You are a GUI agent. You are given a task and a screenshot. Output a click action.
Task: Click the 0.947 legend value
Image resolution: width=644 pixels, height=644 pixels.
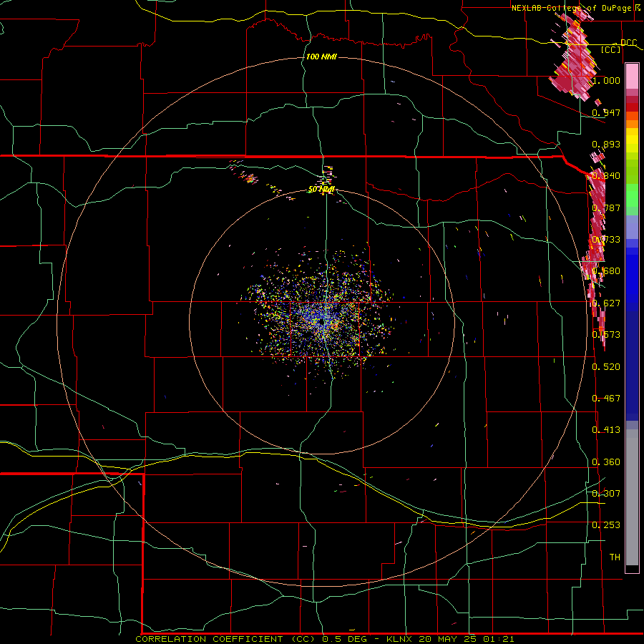click(x=606, y=112)
